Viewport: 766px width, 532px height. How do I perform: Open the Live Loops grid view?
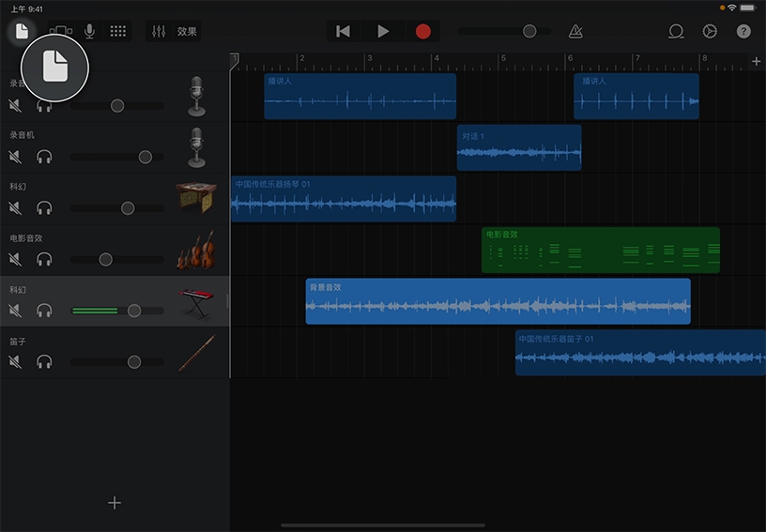(118, 31)
